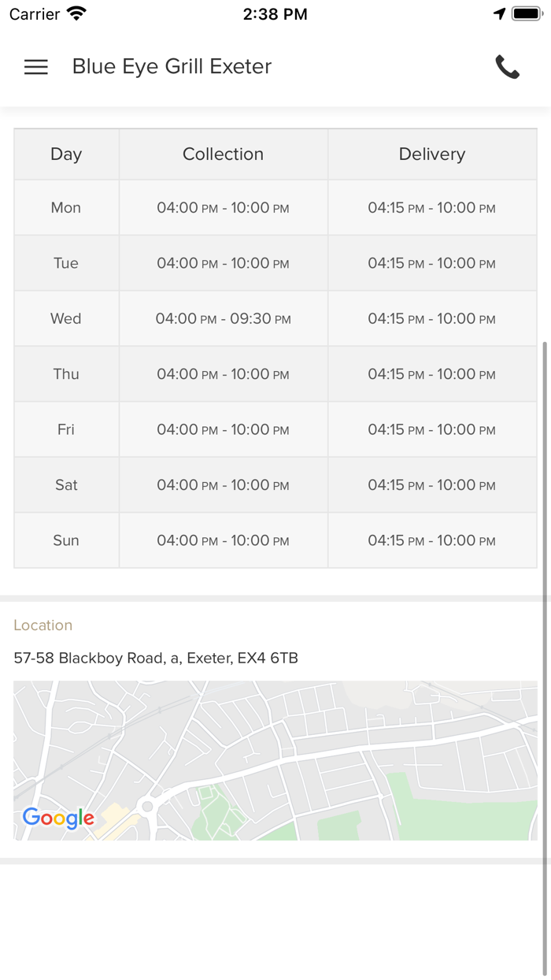This screenshot has height=980, width=551.
Task: Tap the phone call icon
Action: click(x=508, y=67)
